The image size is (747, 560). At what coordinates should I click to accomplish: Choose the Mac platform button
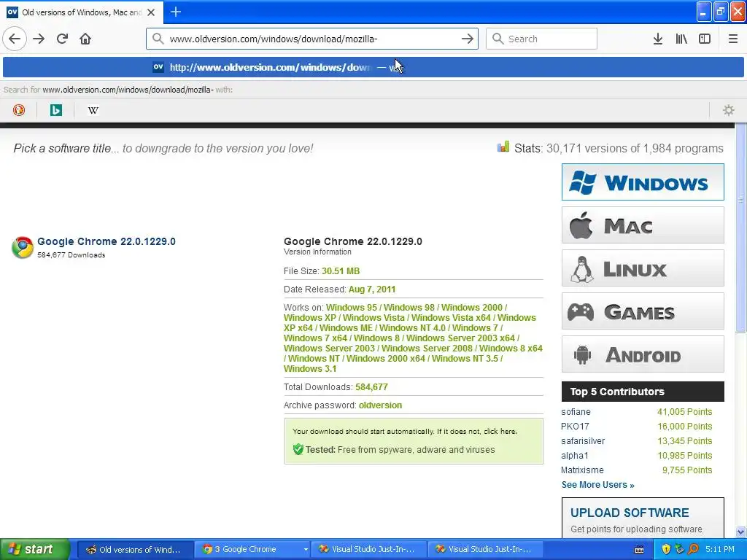[643, 225]
